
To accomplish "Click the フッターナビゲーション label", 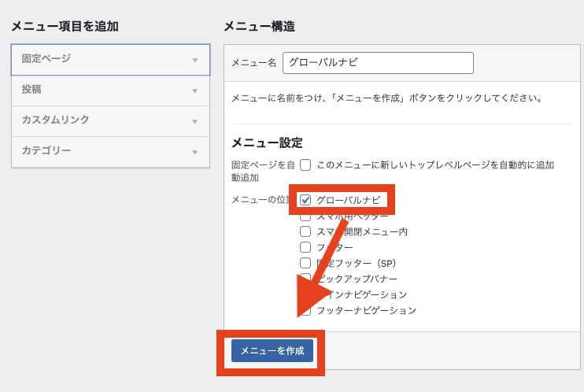I will 366,310.
